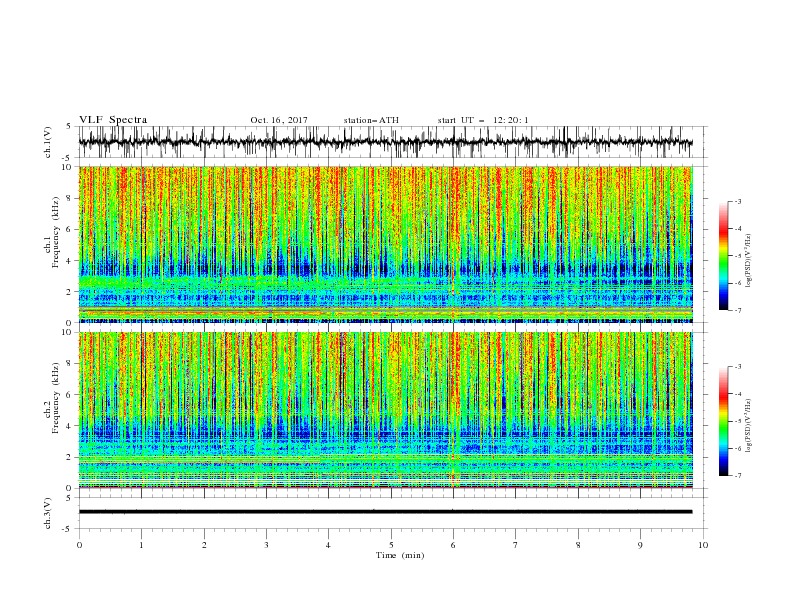Click time axis tick label '7'
Image resolution: width=792 pixels, height=612 pixels.
516,545
